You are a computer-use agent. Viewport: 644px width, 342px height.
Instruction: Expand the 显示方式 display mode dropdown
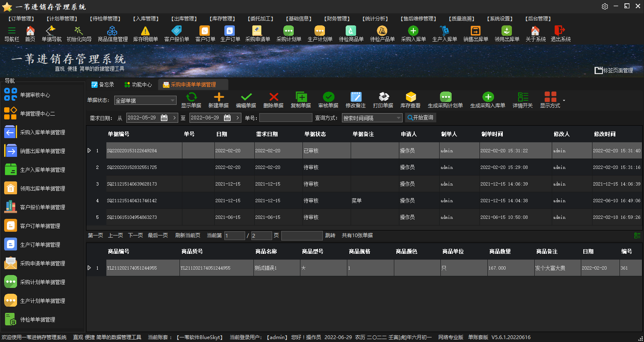pos(564,100)
